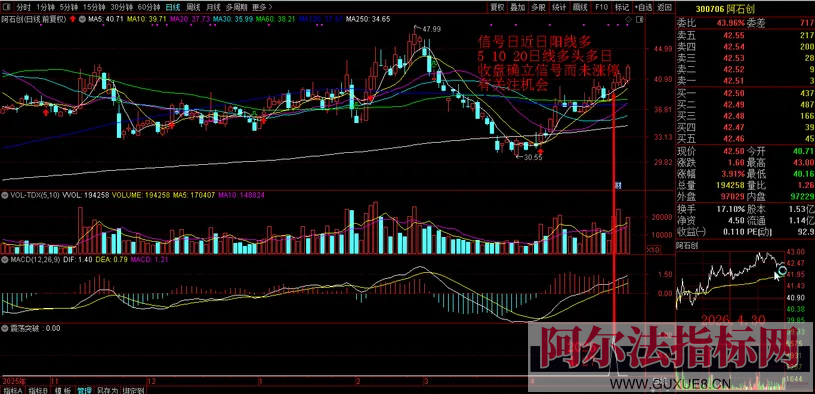Image resolution: width=815 pixels, height=394 pixels.
Task: Click the 阿石创(日线,前复权) chart title
Action: [x=33, y=19]
